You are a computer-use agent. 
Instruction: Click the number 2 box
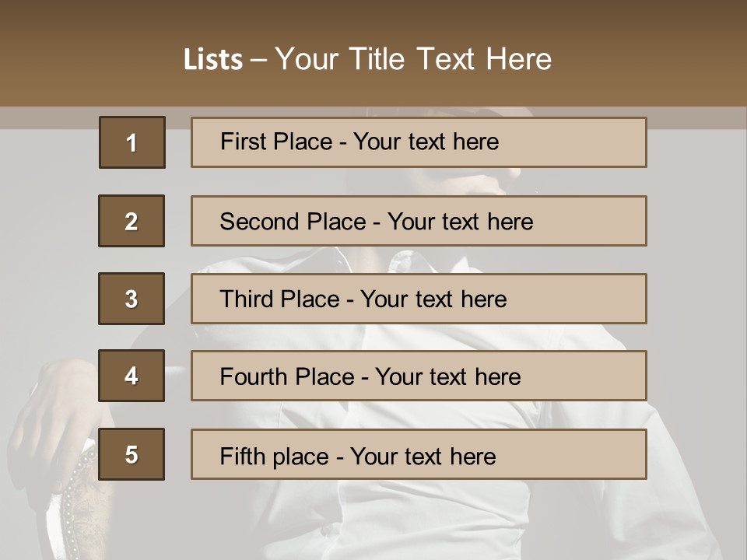[132, 221]
